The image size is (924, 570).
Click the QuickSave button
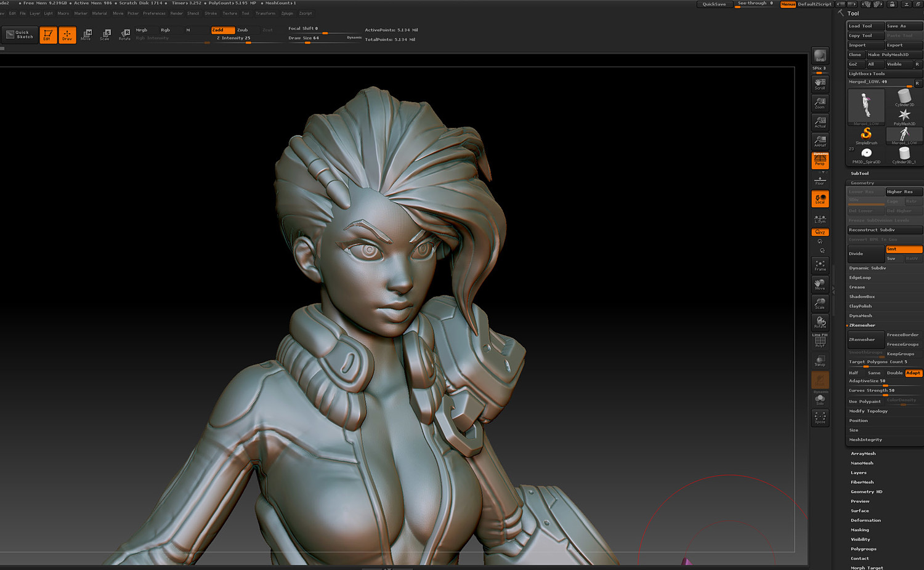715,4
